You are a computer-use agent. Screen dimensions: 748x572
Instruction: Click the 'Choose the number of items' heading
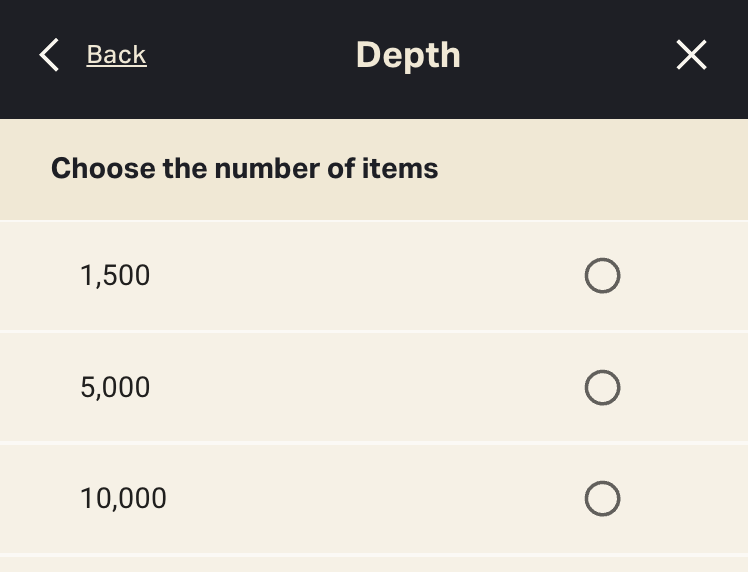244,168
